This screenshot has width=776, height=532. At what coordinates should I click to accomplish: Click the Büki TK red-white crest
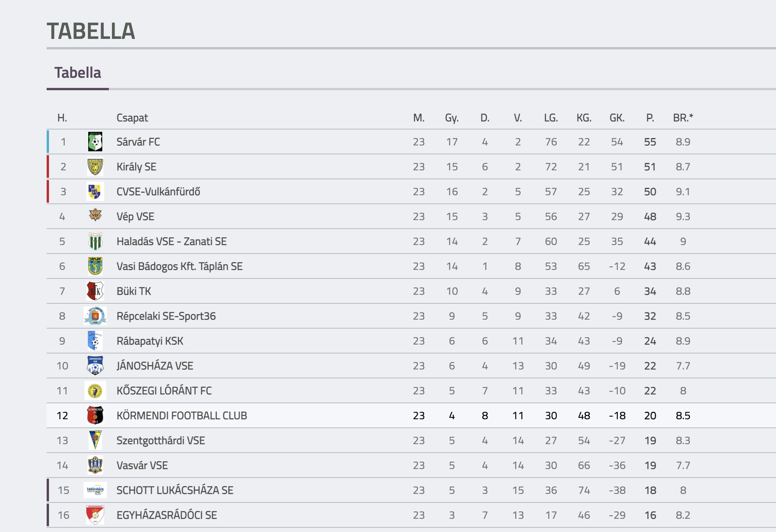tap(95, 291)
